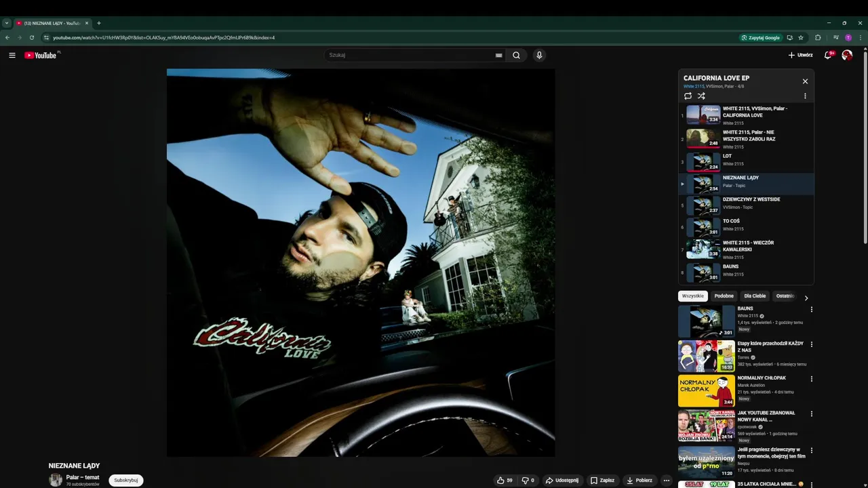Play NIE WSZYSTKO ZABOLI RAZ playlist item
Screen dimensions: 868x488
(746, 139)
